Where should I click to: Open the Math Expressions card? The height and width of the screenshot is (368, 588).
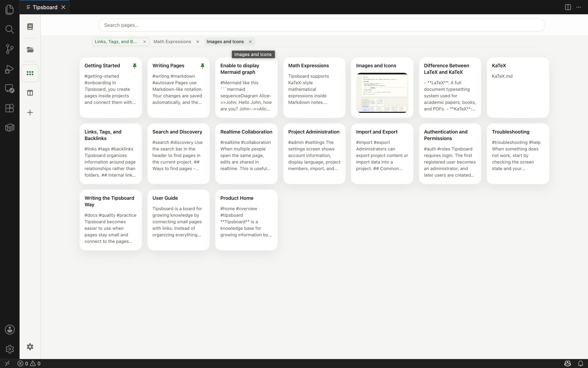click(314, 88)
